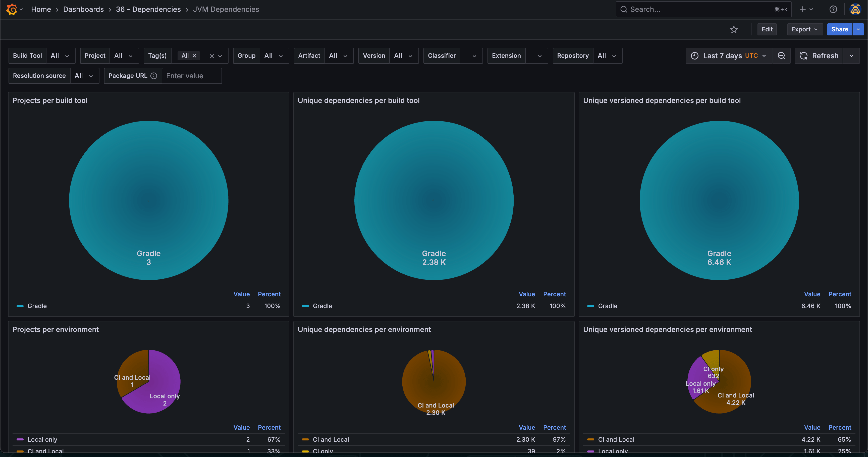Star this dashboard as favorite

[734, 29]
